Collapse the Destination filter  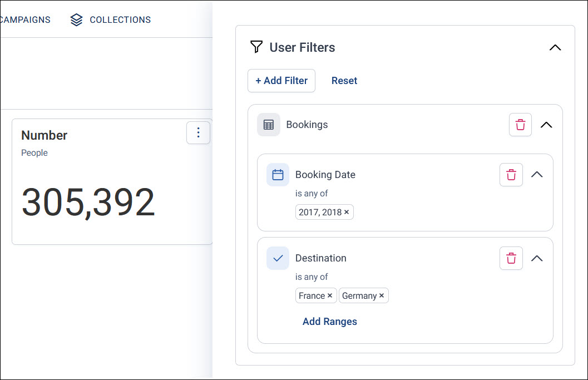coord(537,259)
